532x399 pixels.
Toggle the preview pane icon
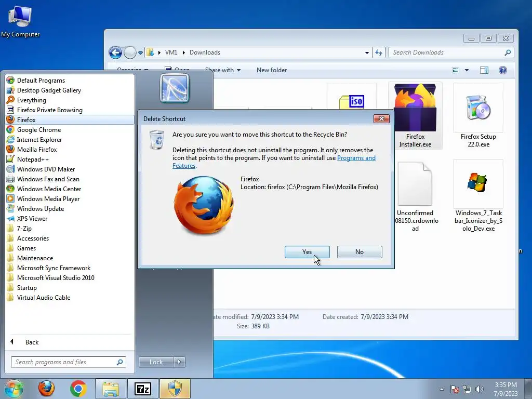click(x=484, y=70)
